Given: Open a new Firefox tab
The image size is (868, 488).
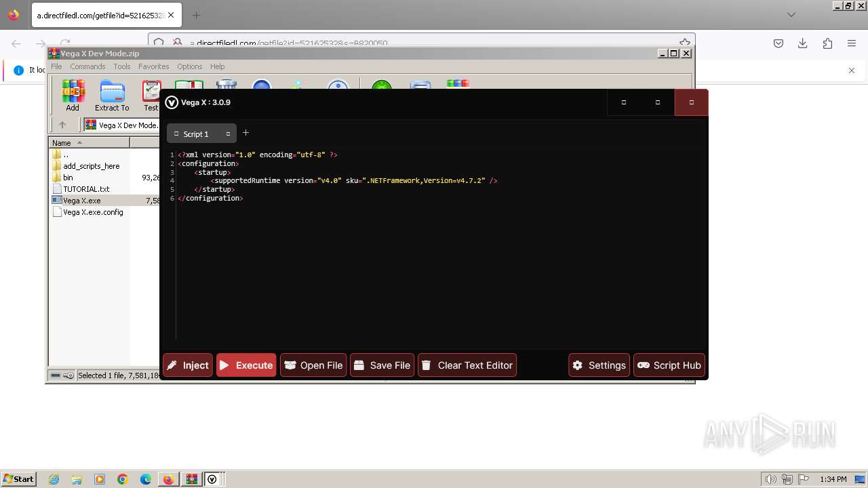Looking at the screenshot, I should pyautogui.click(x=196, y=15).
